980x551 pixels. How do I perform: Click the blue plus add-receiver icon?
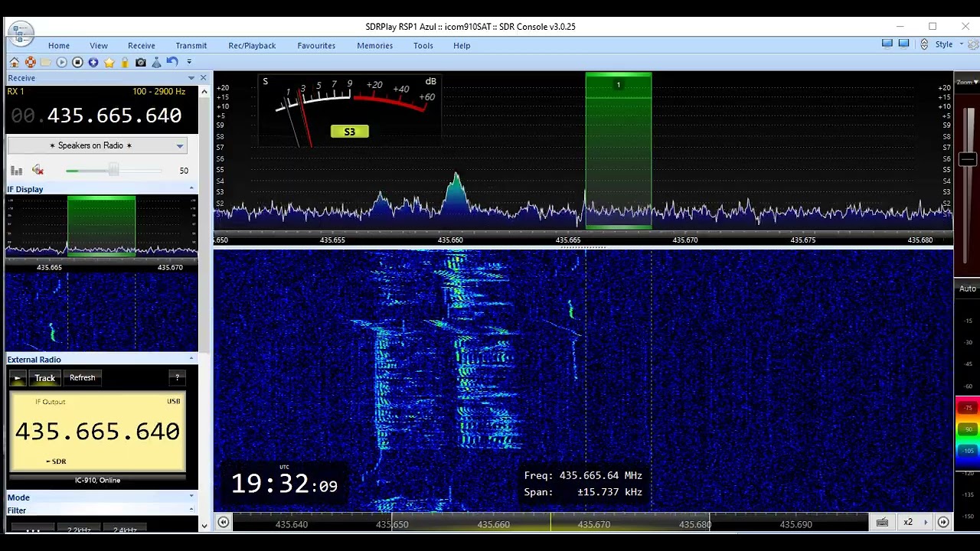(93, 62)
